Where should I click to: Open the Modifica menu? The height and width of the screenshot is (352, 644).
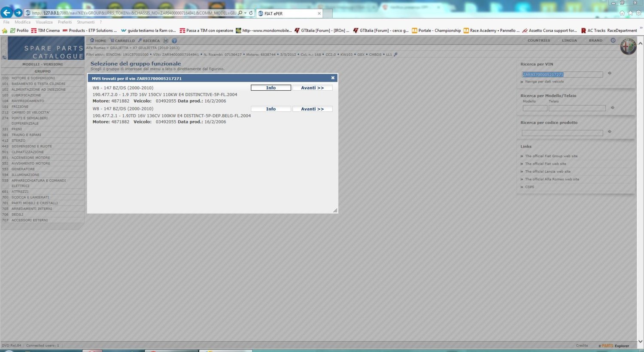[x=23, y=22]
